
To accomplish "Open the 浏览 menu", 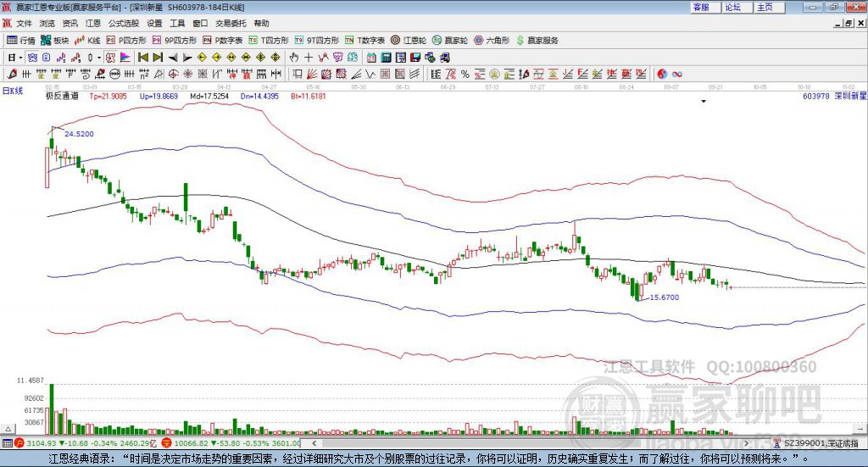I will pos(47,23).
